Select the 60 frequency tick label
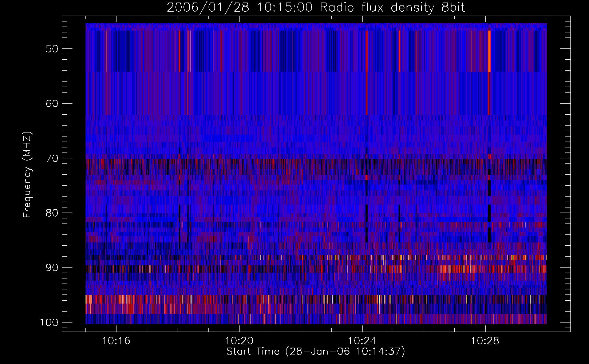 pos(52,103)
